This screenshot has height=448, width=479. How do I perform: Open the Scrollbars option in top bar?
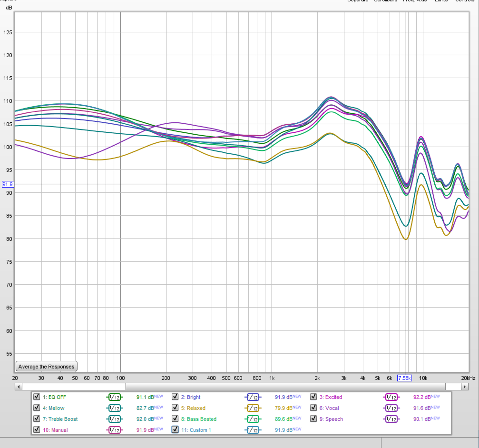tap(386, 1)
